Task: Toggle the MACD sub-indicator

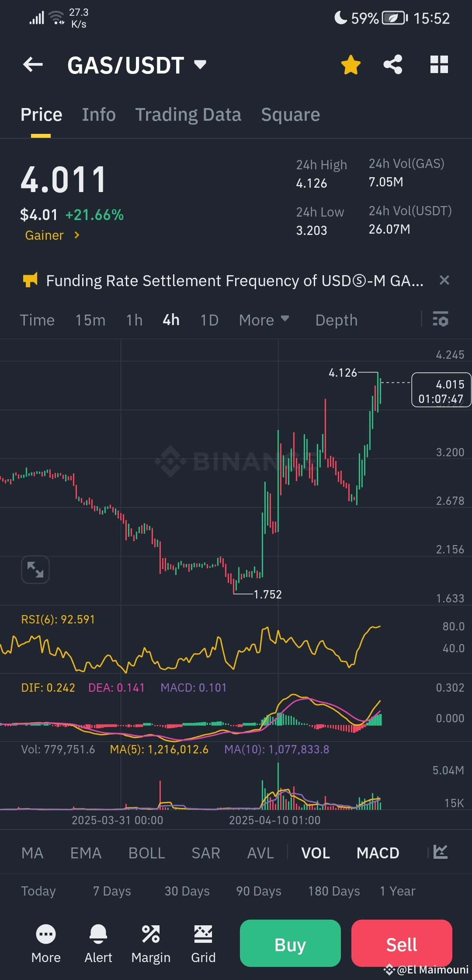Action: 378,853
